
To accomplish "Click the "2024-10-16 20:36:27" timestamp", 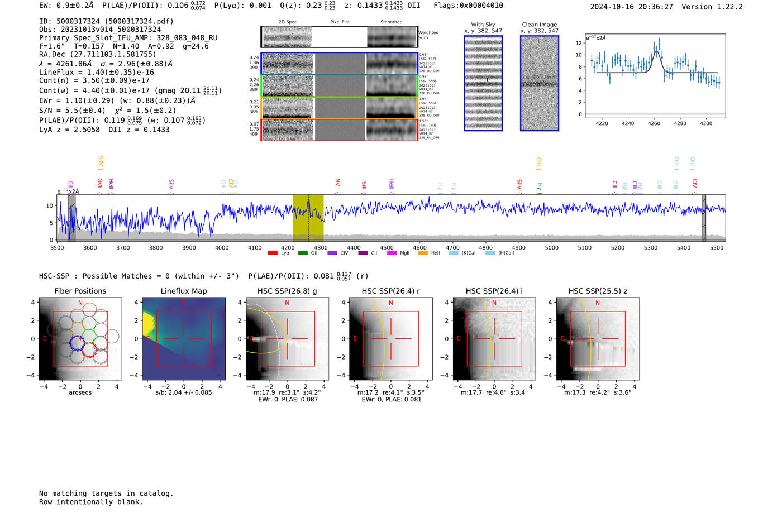I will 632,7.
